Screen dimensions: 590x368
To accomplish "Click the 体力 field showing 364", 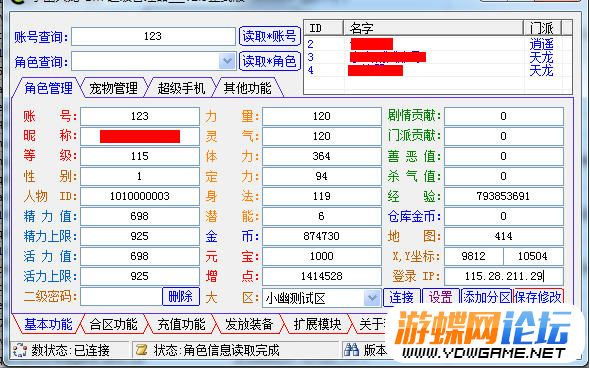I will pyautogui.click(x=322, y=156).
